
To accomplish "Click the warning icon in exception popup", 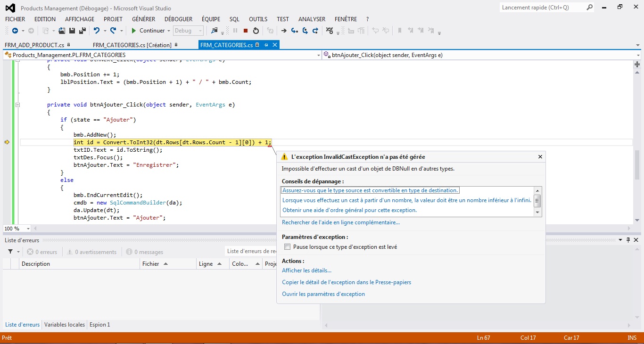I will 284,157.
